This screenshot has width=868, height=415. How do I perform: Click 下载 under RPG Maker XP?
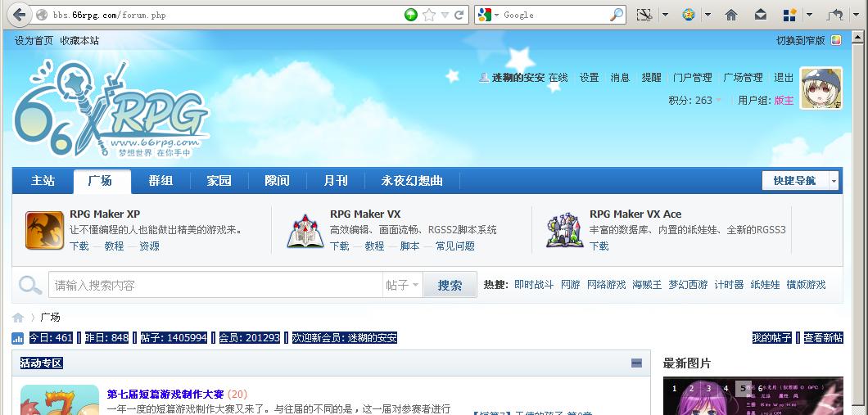(x=79, y=246)
